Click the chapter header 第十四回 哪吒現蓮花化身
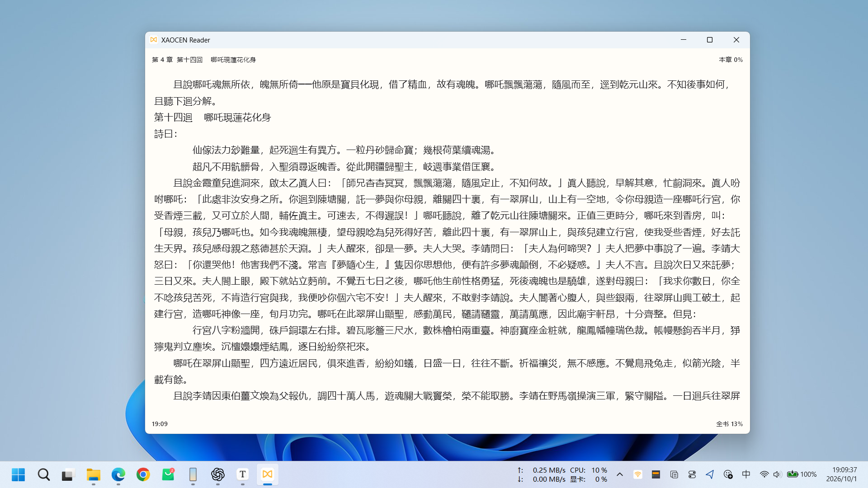Image resolution: width=868 pixels, height=488 pixels. tap(216, 60)
